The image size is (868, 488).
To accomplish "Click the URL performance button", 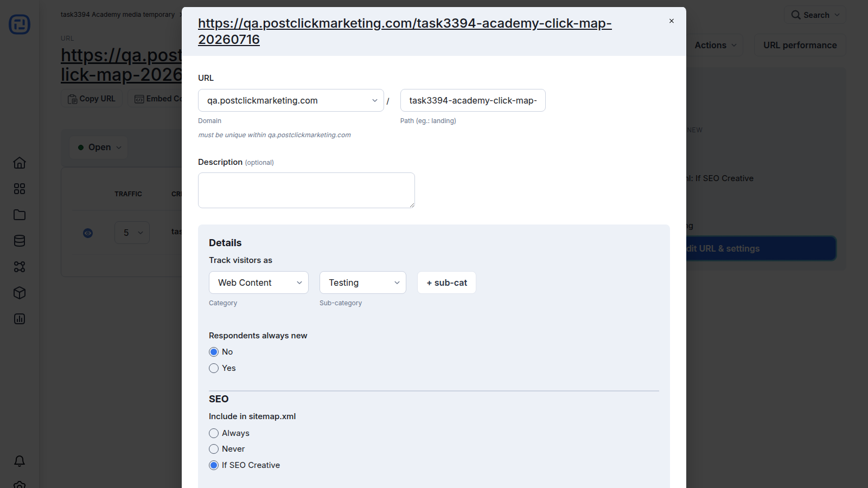I will (800, 45).
